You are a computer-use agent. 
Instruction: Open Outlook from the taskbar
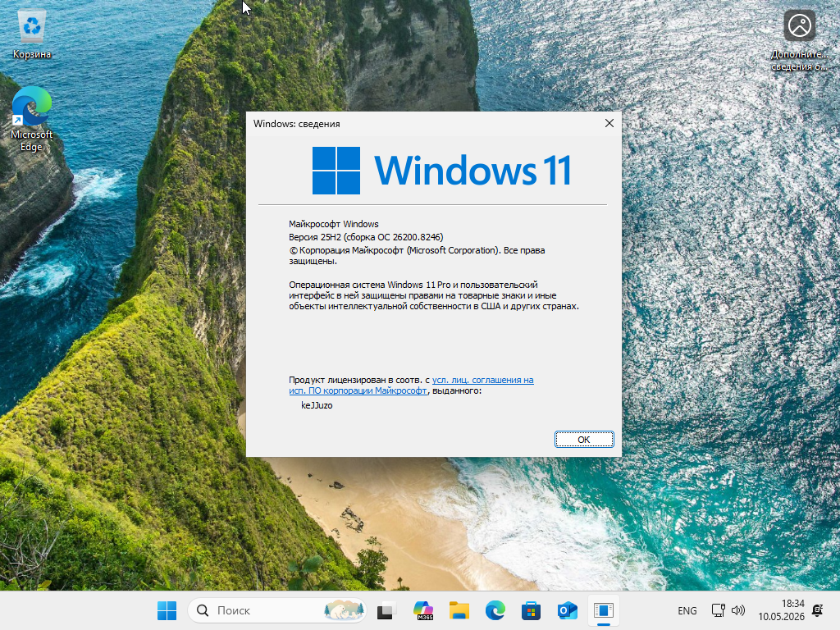click(567, 610)
